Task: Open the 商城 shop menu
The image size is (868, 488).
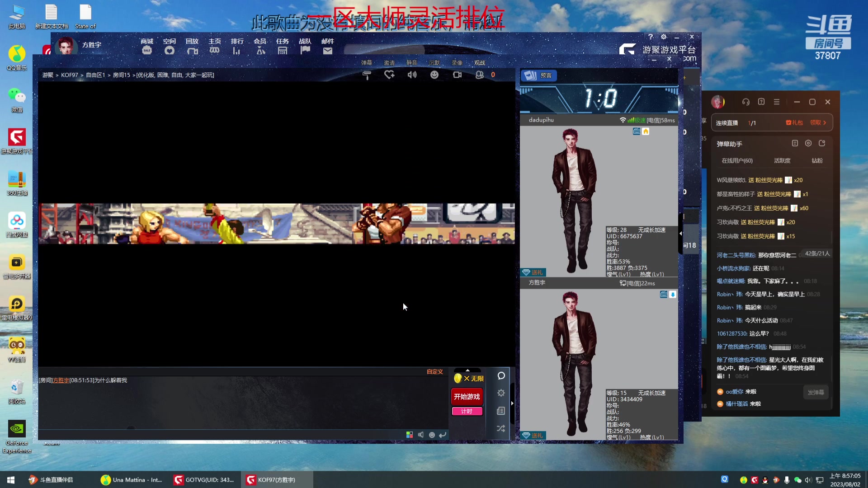Action: pos(147,46)
